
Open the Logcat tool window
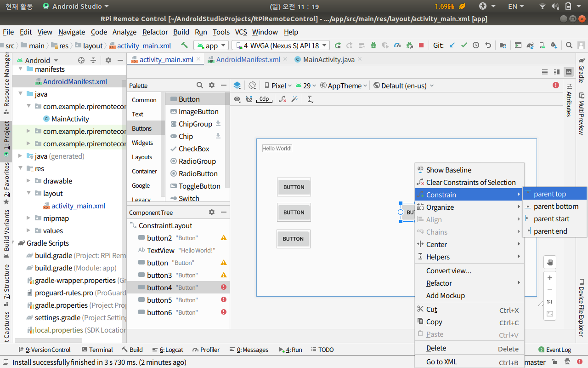click(168, 350)
